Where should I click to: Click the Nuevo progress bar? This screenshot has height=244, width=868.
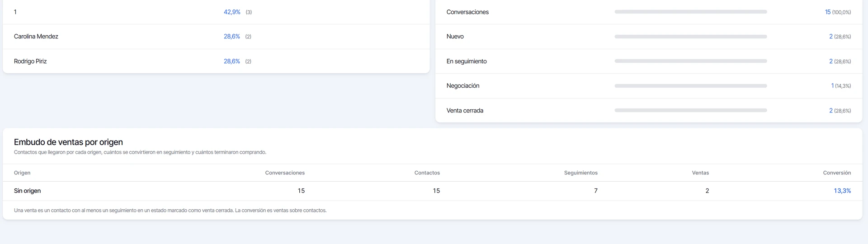(x=691, y=37)
